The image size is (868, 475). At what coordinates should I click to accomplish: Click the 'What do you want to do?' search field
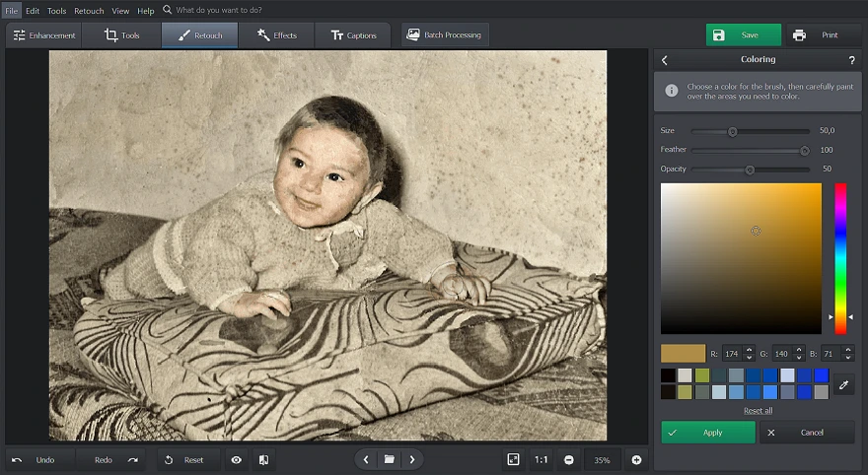(219, 10)
